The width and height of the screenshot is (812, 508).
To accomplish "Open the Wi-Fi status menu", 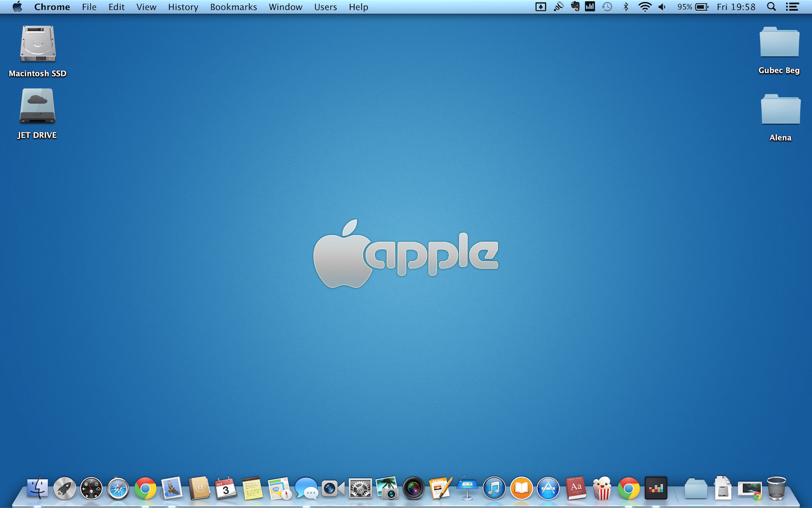I will coord(645,7).
